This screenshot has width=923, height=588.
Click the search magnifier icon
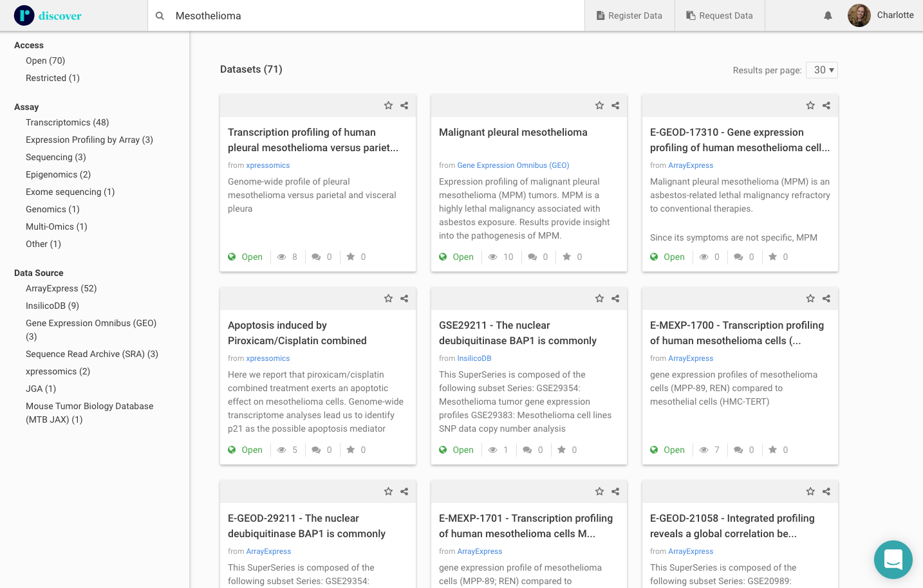(x=160, y=16)
